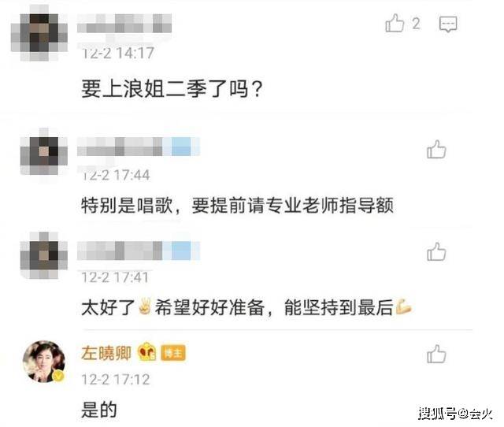Open avatar of 17:41 commenter

coord(44,255)
